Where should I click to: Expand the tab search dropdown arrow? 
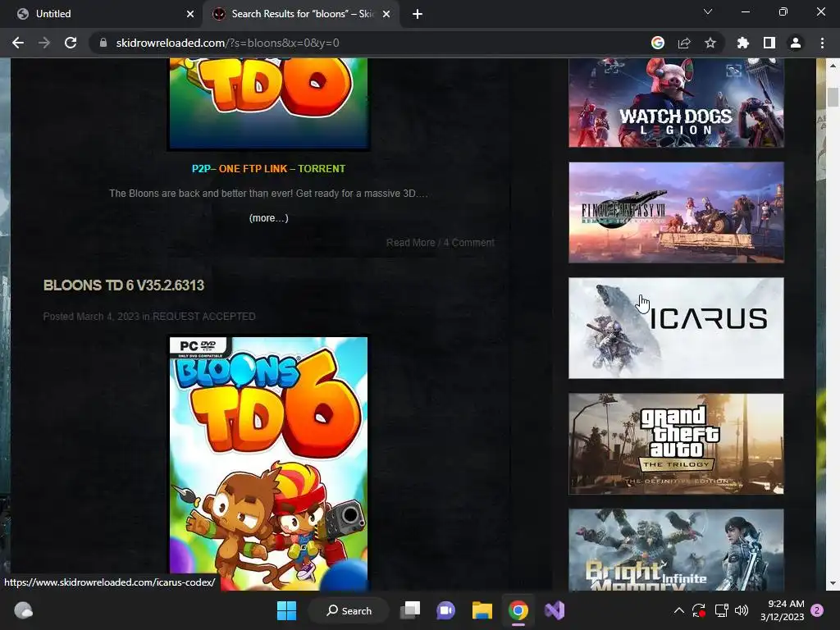point(708,11)
